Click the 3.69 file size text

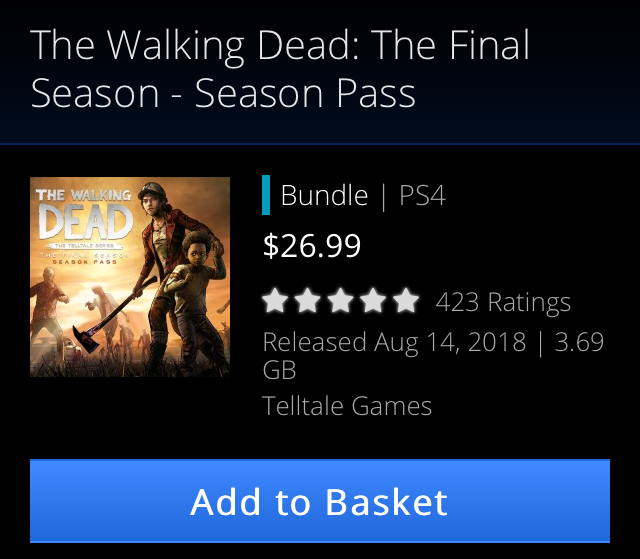tap(579, 342)
